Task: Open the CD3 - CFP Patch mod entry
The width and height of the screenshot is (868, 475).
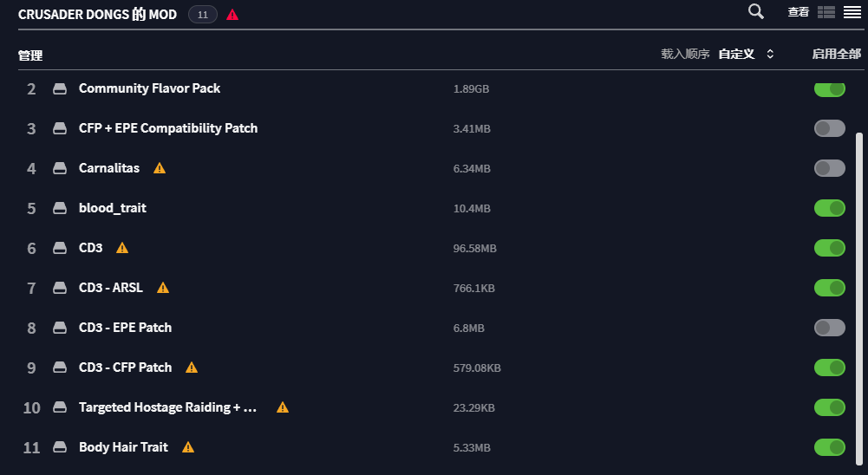Action: coord(125,368)
